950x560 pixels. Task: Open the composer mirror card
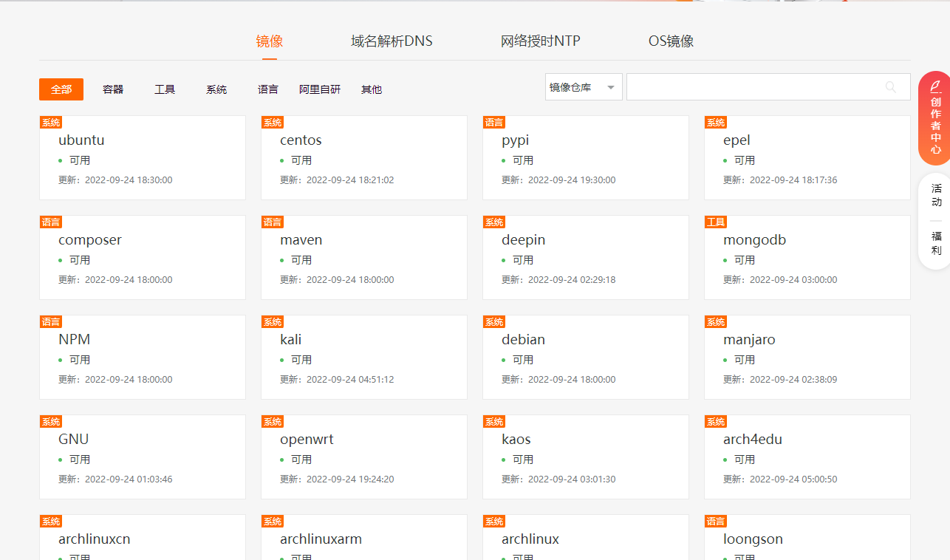pos(143,257)
